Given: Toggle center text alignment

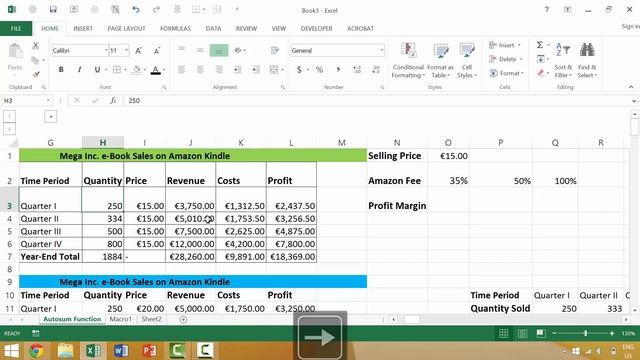Looking at the screenshot, I should coord(200,70).
